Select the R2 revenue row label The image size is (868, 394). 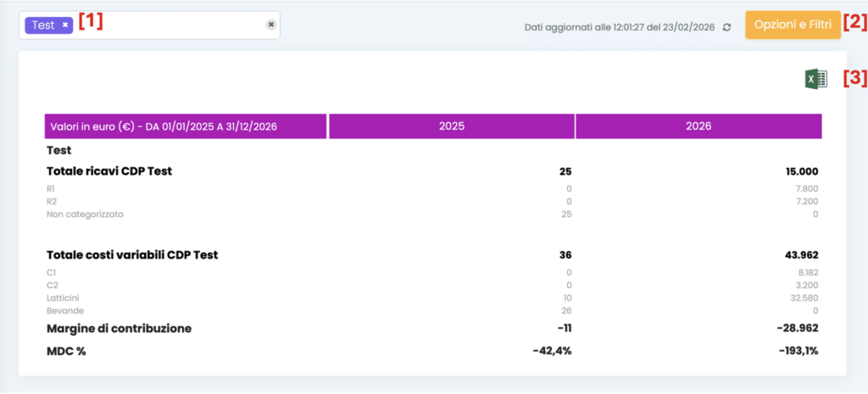pyautogui.click(x=52, y=202)
